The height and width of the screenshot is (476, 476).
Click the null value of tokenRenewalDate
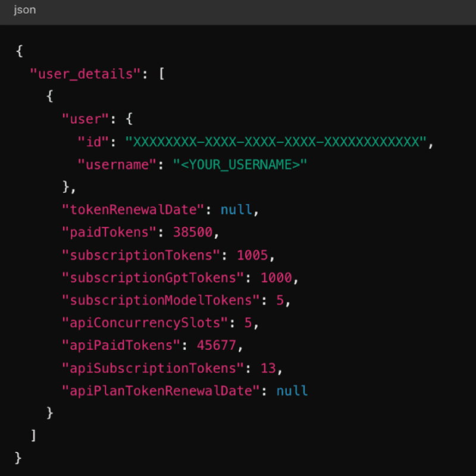pos(236,209)
